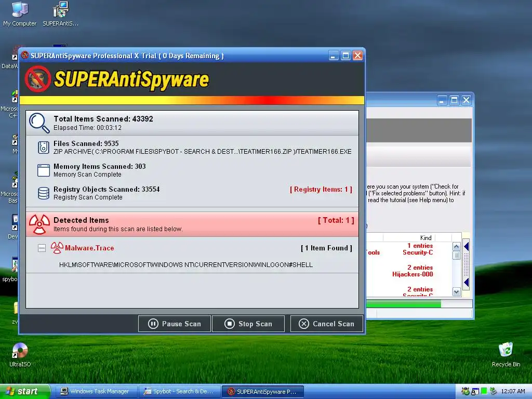Open the Start menu
Viewport: 532px width, 399px height.
[25, 392]
